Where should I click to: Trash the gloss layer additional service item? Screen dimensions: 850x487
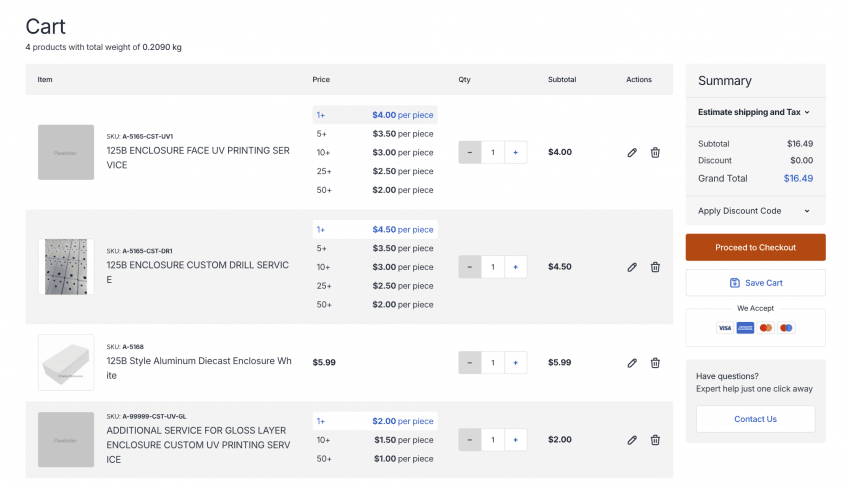(655, 439)
